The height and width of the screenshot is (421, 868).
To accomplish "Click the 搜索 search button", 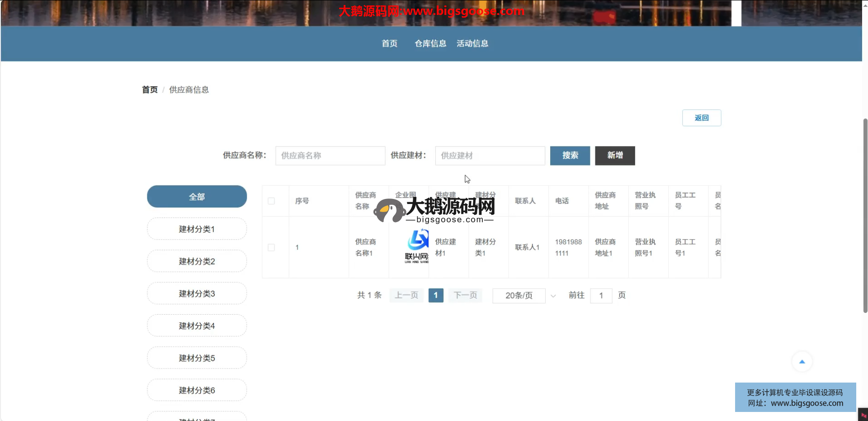I will 570,156.
